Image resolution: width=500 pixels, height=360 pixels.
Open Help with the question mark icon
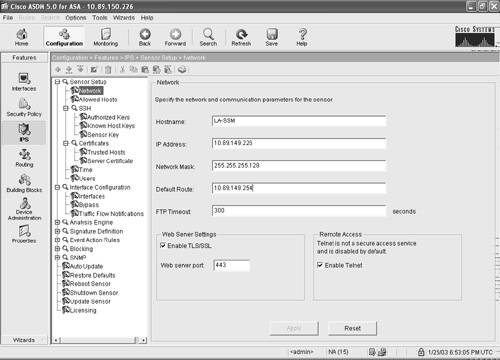coord(302,37)
